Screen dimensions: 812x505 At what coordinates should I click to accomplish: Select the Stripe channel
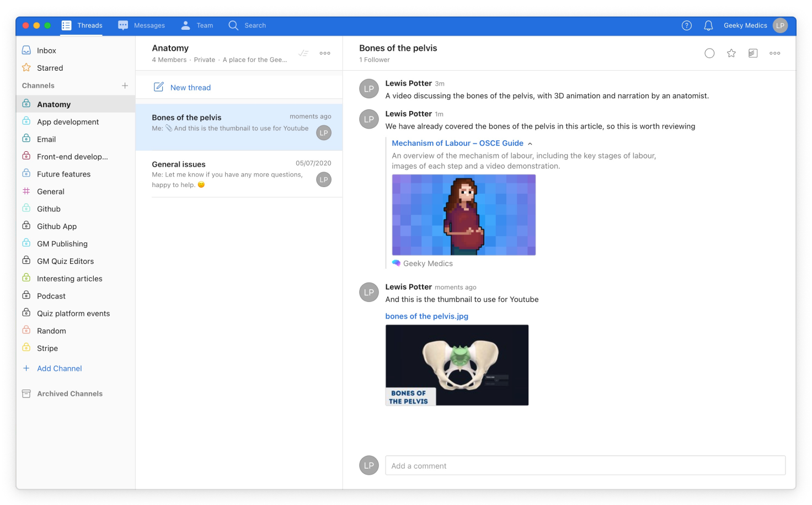(76, 348)
